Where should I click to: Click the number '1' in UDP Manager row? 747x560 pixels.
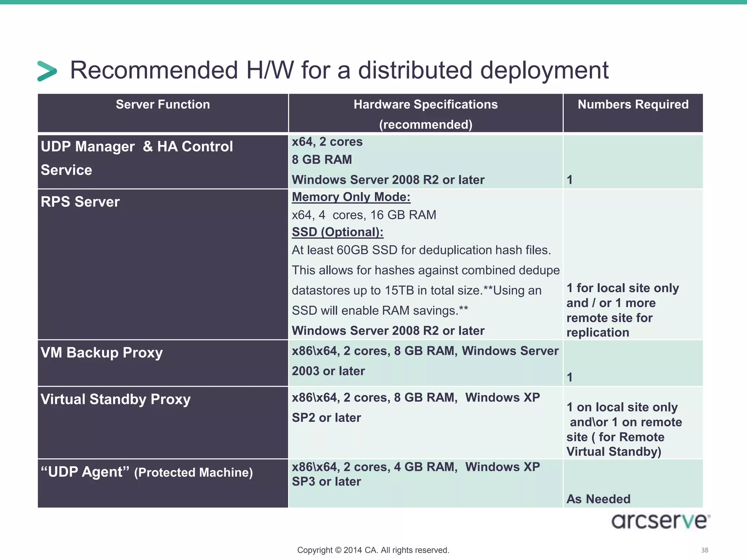[570, 180]
